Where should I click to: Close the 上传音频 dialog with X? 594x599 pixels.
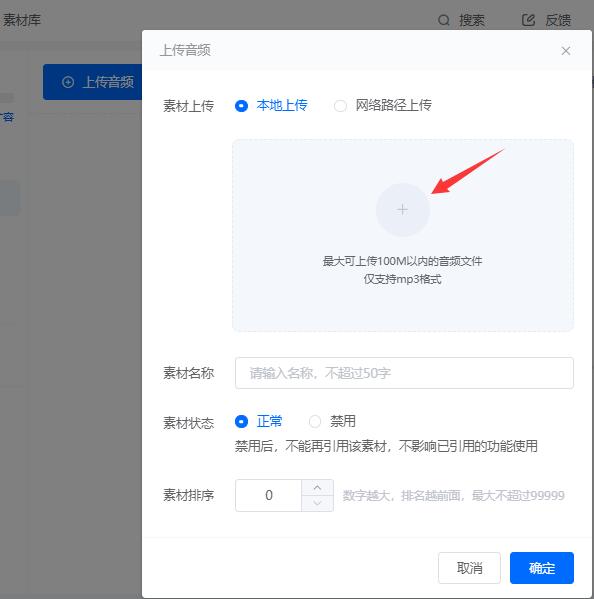pyautogui.click(x=566, y=51)
